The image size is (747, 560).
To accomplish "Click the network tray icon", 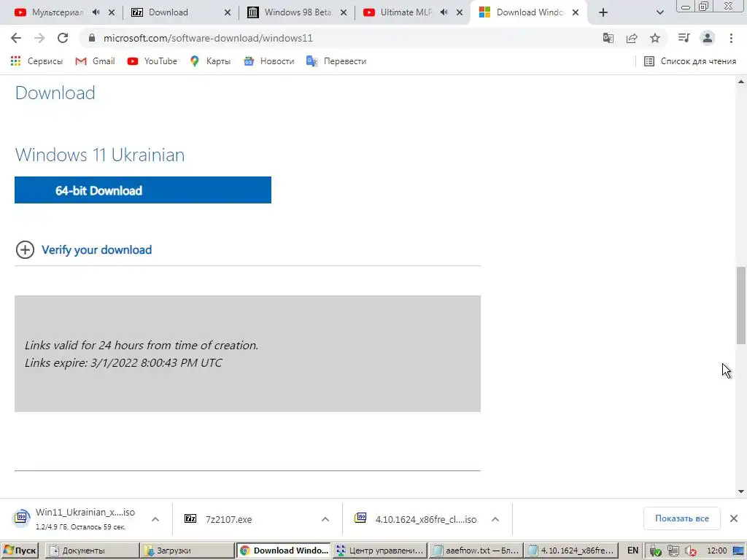I will click(673, 551).
